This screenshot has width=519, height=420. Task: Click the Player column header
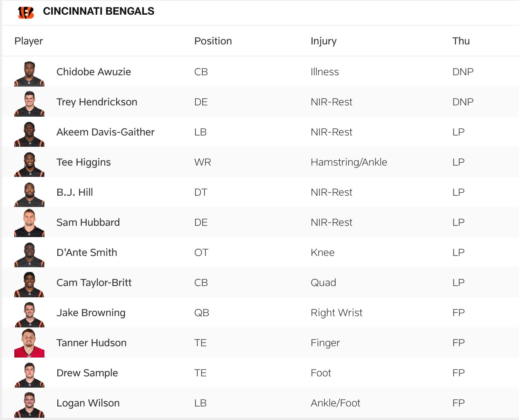(29, 41)
